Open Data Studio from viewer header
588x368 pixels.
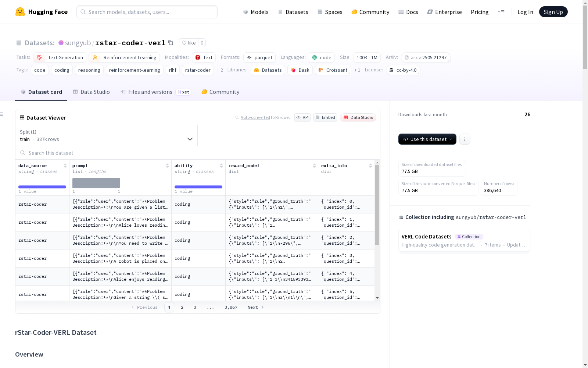(358, 117)
